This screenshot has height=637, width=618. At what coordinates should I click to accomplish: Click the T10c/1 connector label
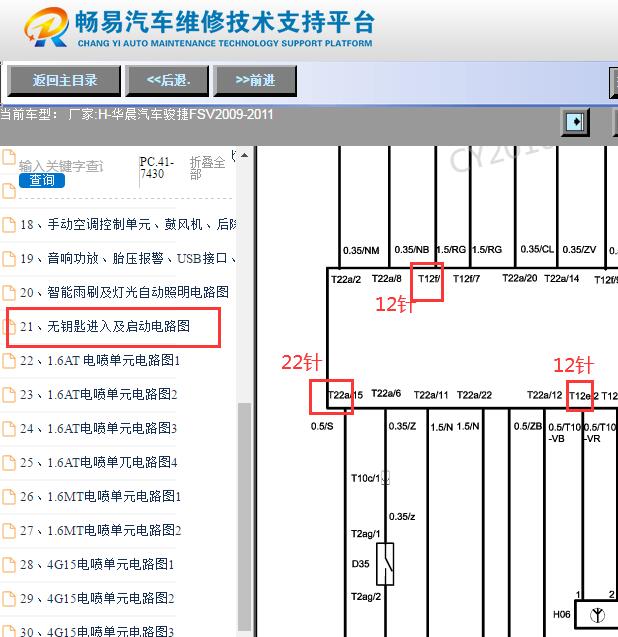pyautogui.click(x=366, y=478)
